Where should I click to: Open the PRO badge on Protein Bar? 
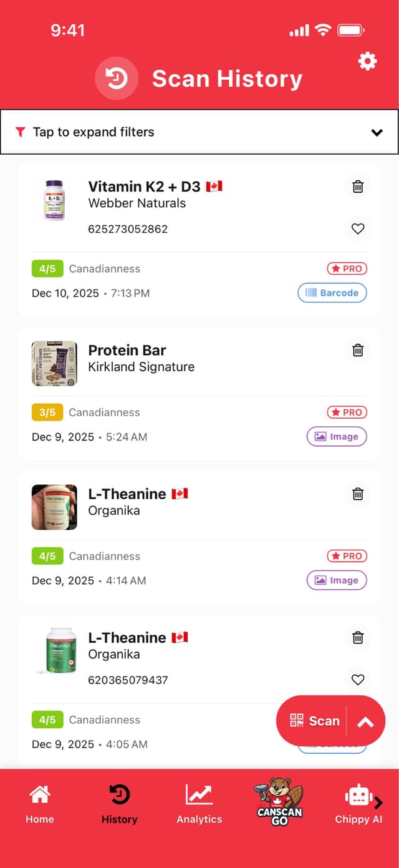(347, 412)
